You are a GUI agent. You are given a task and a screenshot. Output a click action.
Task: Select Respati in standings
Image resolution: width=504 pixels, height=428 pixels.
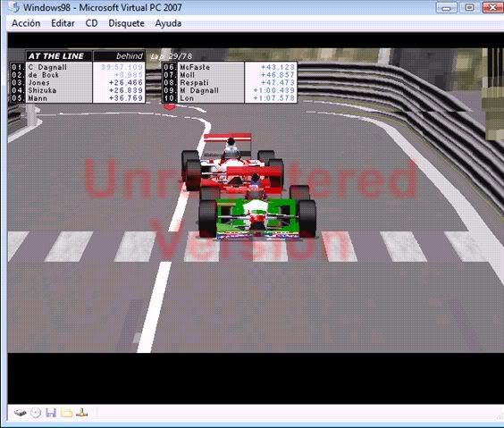194,82
